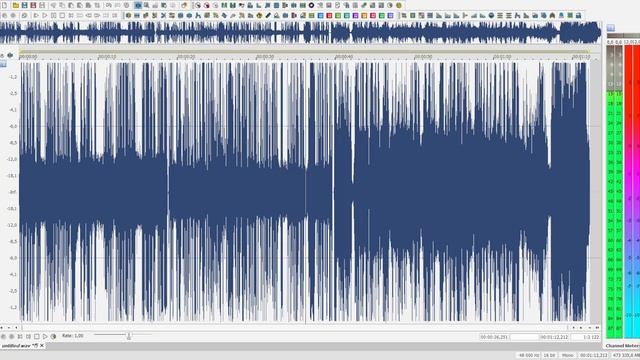
Task: Select the Magnify tool icon
Action: pos(147,5)
